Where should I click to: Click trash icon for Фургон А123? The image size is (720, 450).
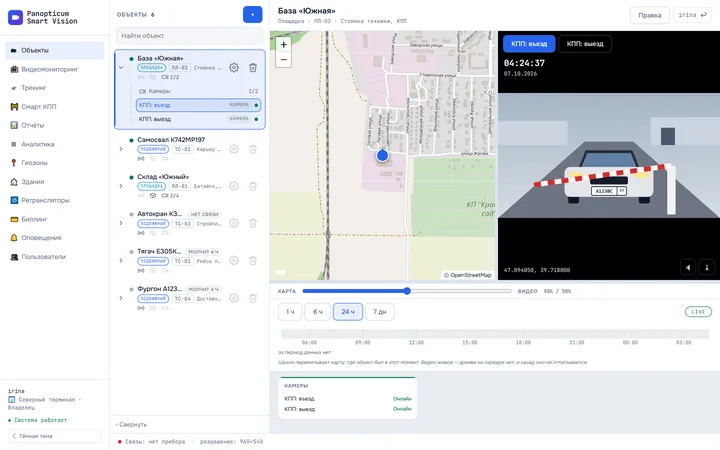click(253, 298)
